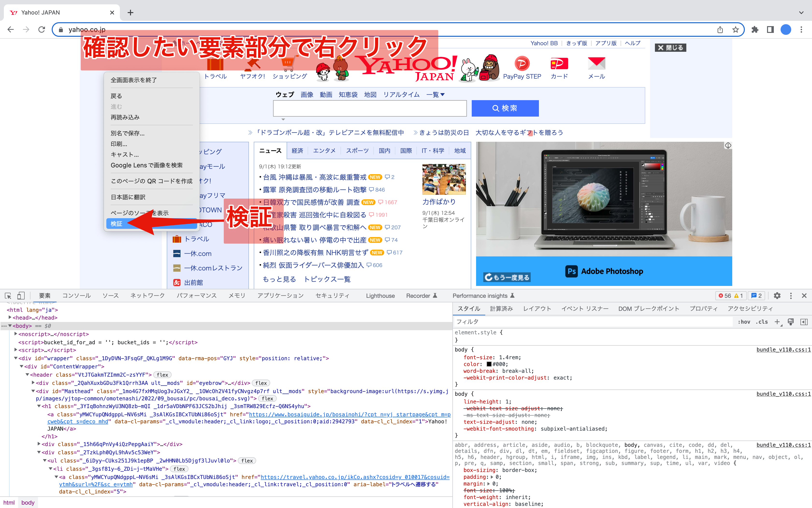Click the 一休.com icon in sidebar
812x508 pixels.
(177, 254)
